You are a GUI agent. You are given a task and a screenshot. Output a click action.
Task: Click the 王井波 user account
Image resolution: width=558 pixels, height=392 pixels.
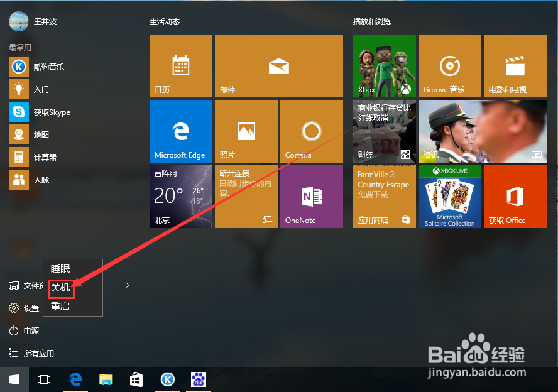point(33,21)
